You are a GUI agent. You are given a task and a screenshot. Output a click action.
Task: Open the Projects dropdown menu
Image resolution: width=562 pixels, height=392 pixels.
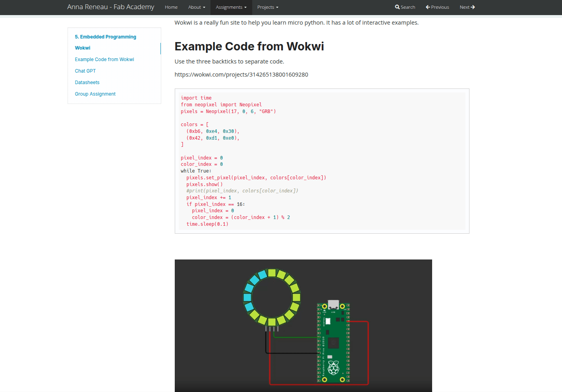tap(268, 7)
